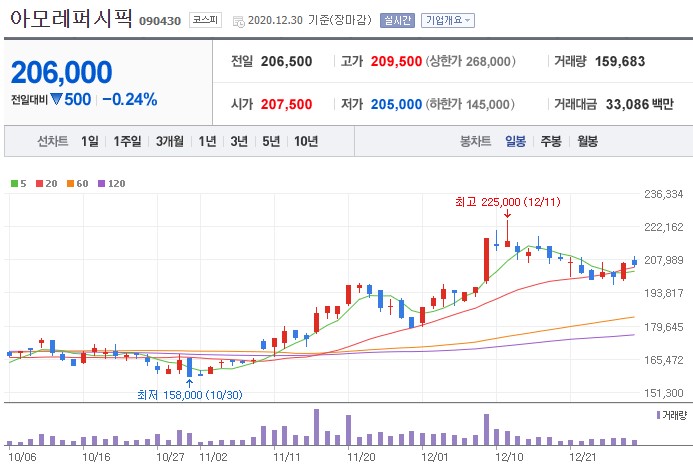Click the 151,300 price axis label
The height and width of the screenshot is (468, 693).
point(663,393)
